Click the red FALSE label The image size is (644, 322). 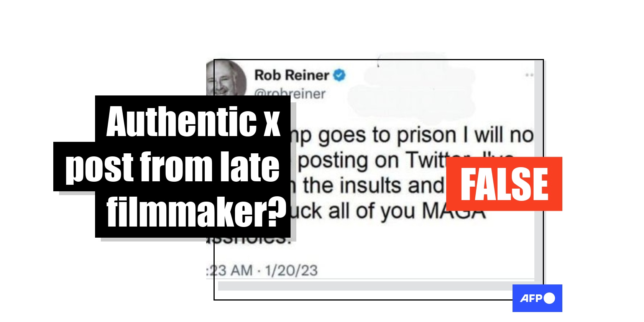pos(504,184)
